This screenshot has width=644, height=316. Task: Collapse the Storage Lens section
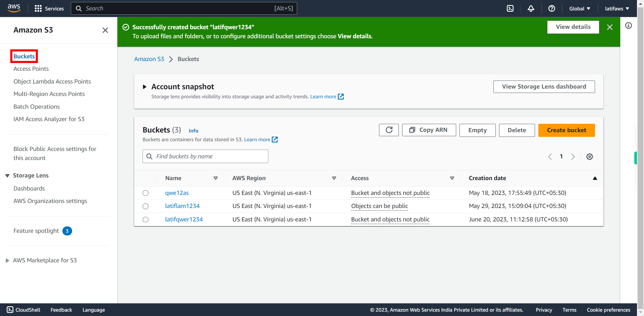coord(7,176)
